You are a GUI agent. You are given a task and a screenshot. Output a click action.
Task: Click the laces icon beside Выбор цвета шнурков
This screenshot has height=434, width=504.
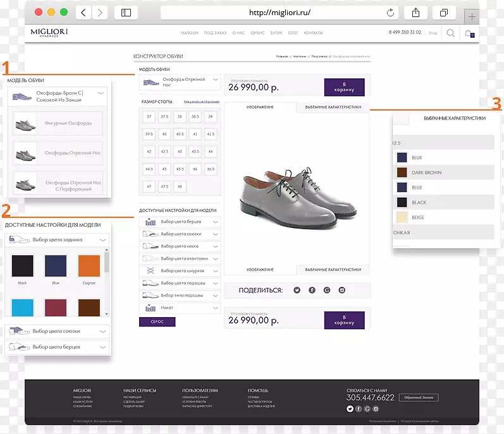point(151,270)
